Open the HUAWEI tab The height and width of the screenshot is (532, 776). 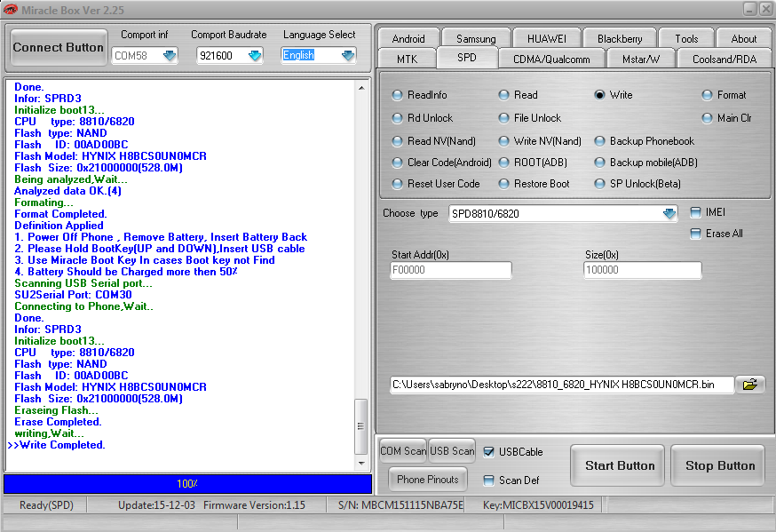tap(546, 38)
